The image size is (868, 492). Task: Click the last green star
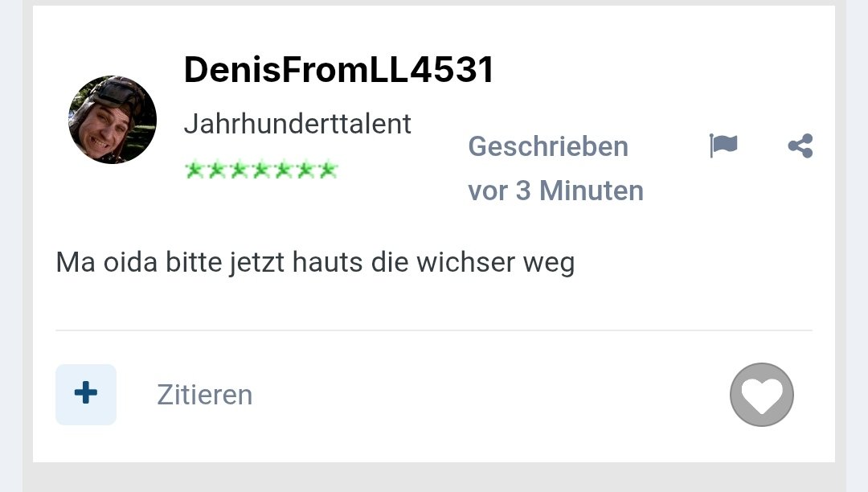pos(328,170)
